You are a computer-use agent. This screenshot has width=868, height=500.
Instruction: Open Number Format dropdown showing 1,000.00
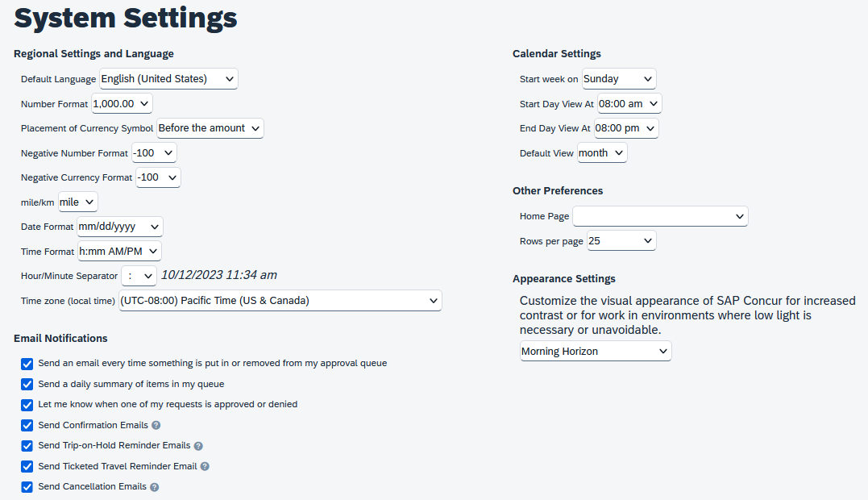point(122,103)
